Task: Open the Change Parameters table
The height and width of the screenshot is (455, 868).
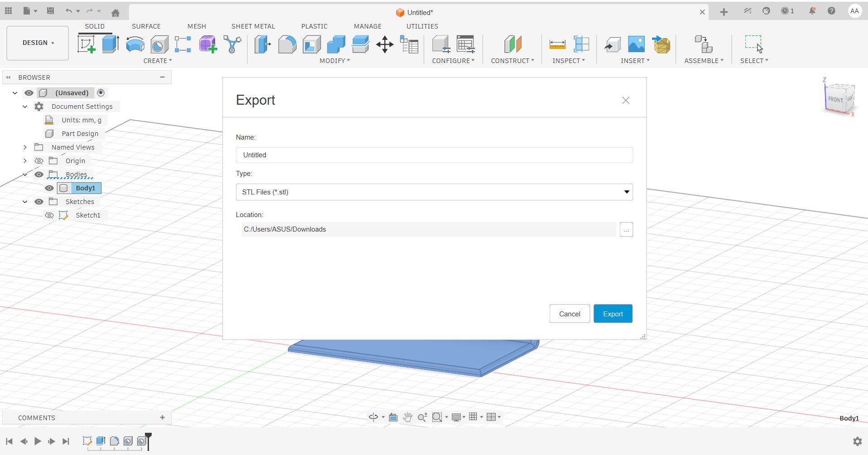Action: point(409,44)
